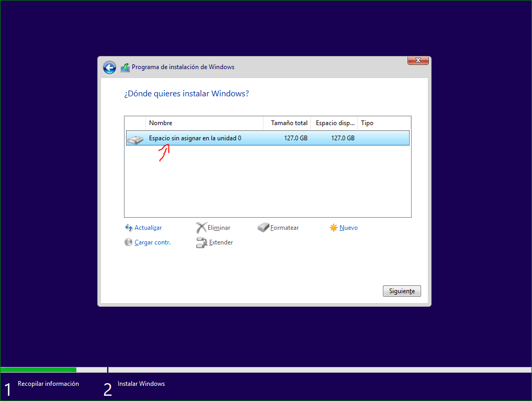Click the 'Instalar Windows' step label
This screenshot has width=532, height=401.
point(141,384)
